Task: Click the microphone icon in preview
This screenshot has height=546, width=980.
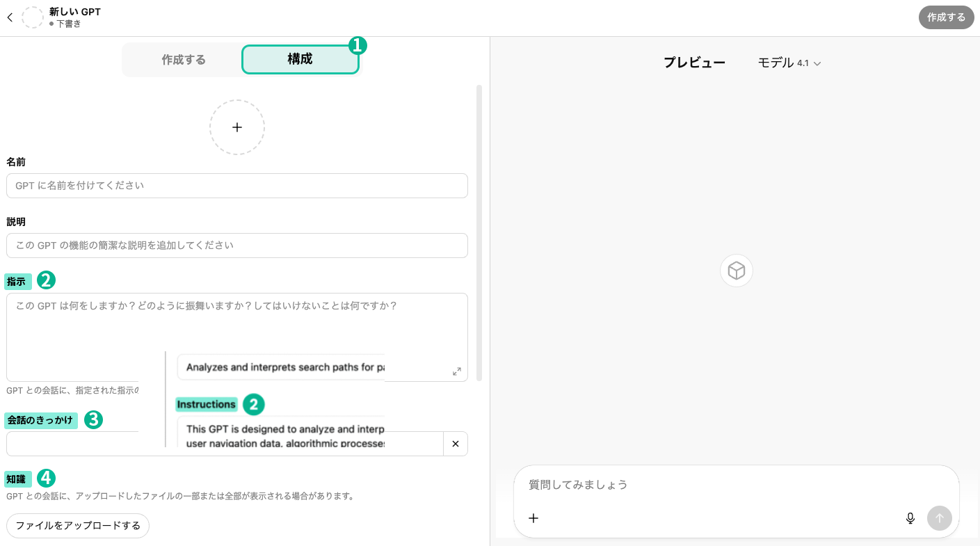Action: (x=910, y=518)
